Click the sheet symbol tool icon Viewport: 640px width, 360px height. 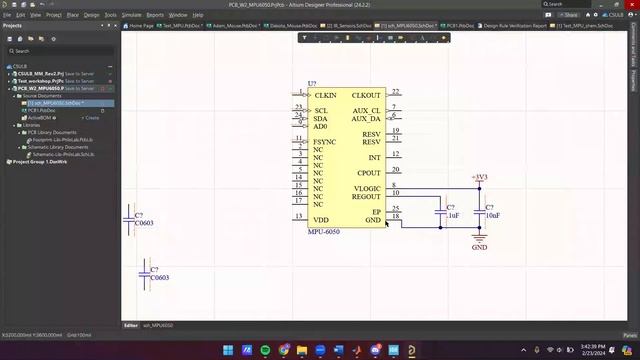[390, 38]
